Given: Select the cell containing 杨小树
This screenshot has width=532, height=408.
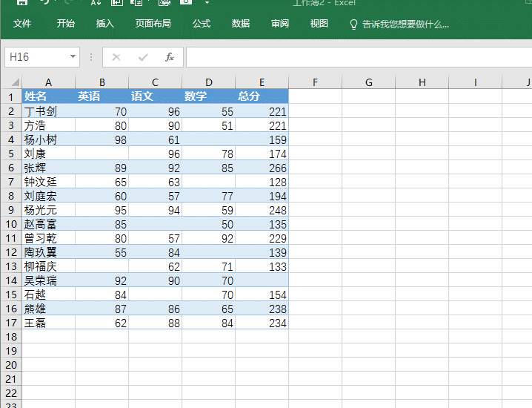Looking at the screenshot, I should [48, 139].
